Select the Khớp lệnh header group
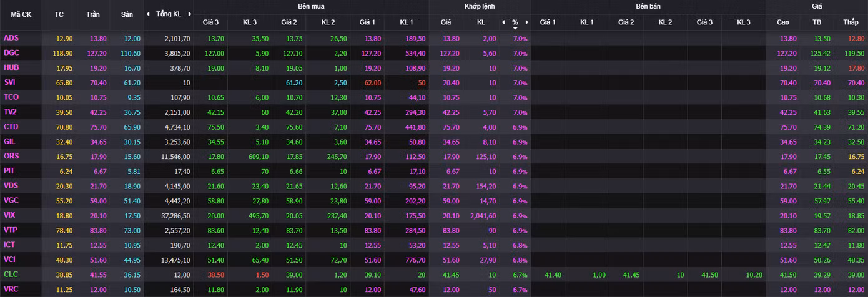This screenshot has height=297, width=868. pos(480,6)
